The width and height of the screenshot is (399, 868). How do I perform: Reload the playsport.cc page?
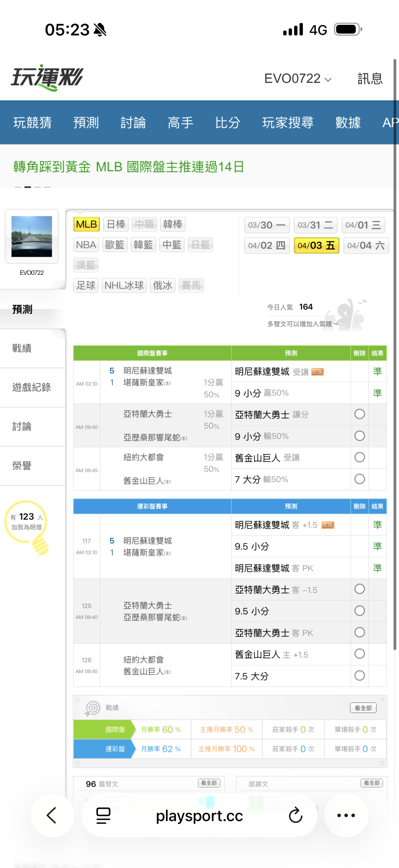(x=296, y=815)
